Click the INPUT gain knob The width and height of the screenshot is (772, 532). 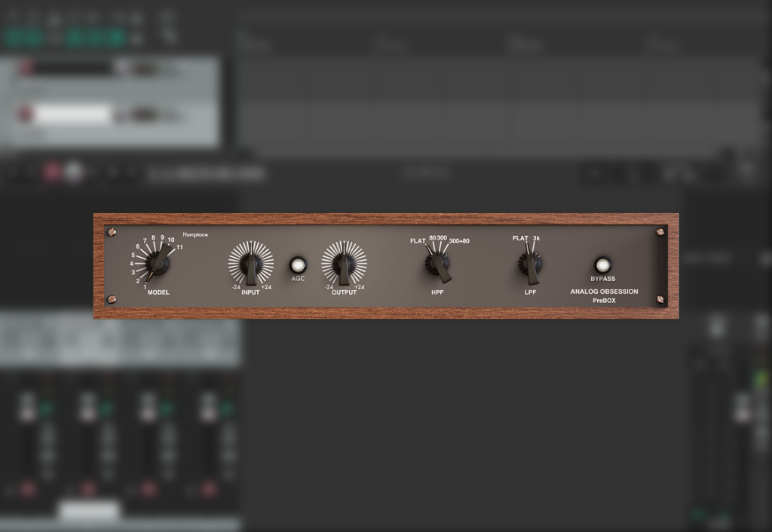pos(251,264)
